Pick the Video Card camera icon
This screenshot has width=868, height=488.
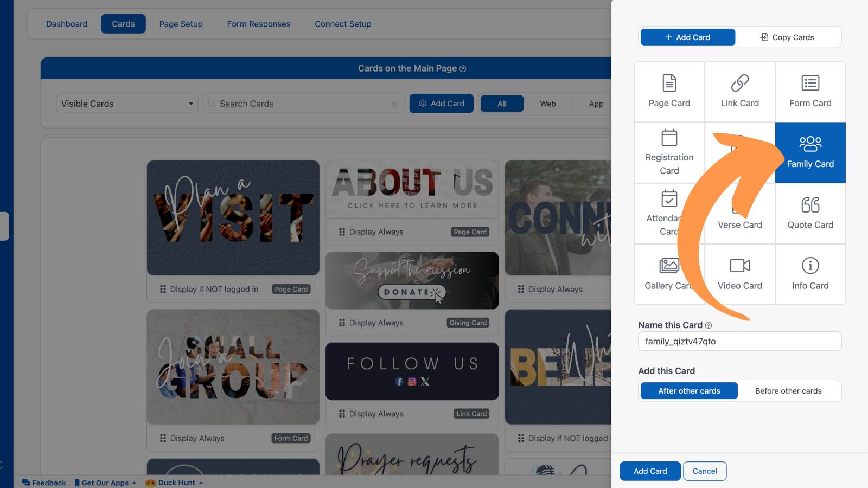[739, 266]
